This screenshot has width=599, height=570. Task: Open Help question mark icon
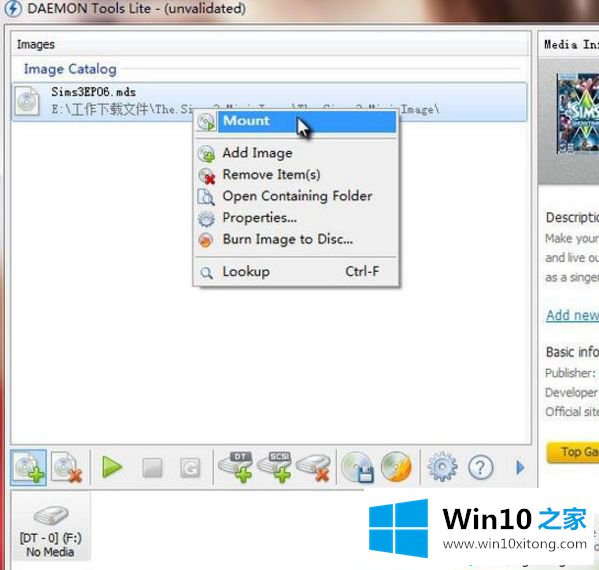(481, 467)
